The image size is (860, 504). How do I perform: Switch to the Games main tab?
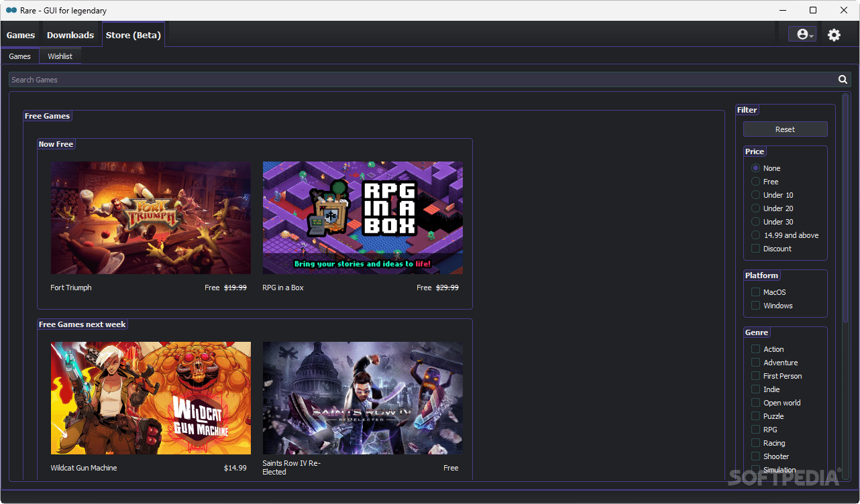coord(21,35)
